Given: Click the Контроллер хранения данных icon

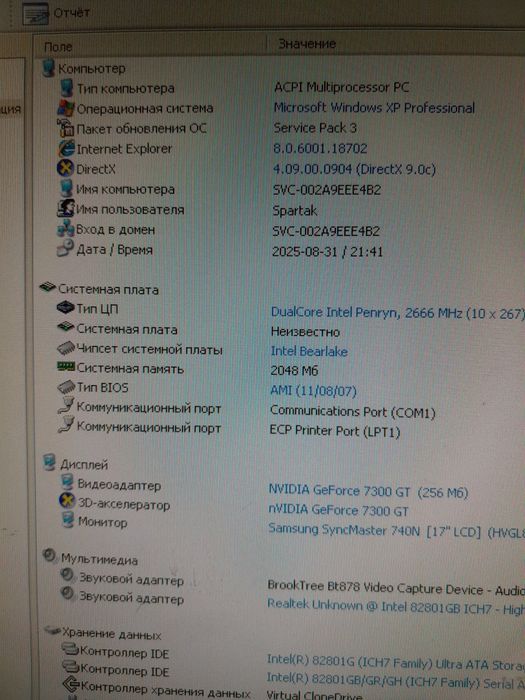Looking at the screenshot, I should pos(71,685).
